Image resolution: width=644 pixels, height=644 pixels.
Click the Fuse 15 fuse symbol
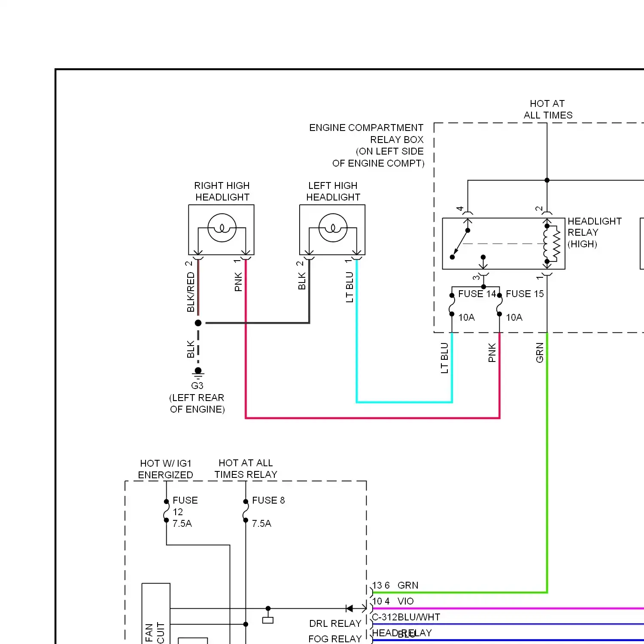(499, 305)
